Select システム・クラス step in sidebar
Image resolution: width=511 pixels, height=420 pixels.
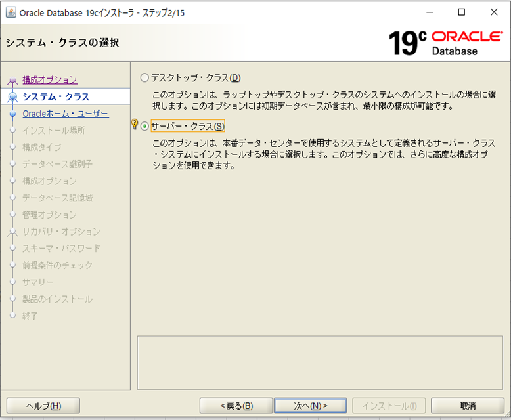click(x=56, y=97)
